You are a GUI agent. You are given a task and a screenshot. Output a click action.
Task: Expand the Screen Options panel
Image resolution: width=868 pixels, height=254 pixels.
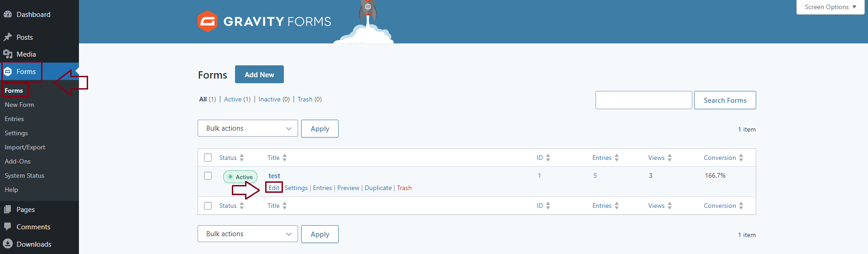(831, 7)
